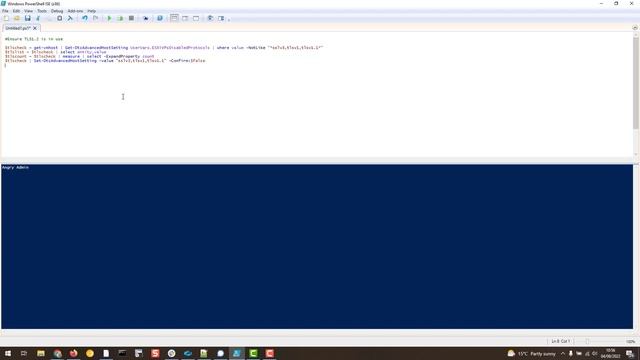Image resolution: width=640 pixels, height=360 pixels.
Task: Create a new script with the New icon
Action: pyautogui.click(x=6, y=18)
